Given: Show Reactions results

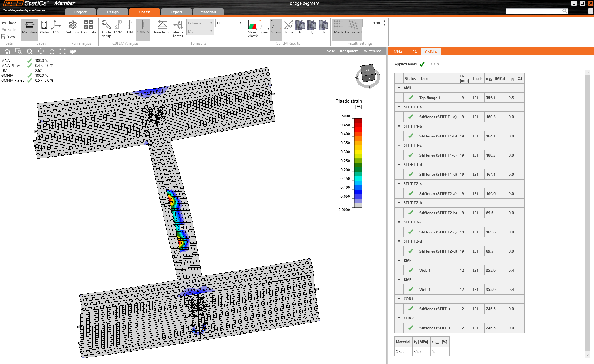Looking at the screenshot, I should (162, 27).
